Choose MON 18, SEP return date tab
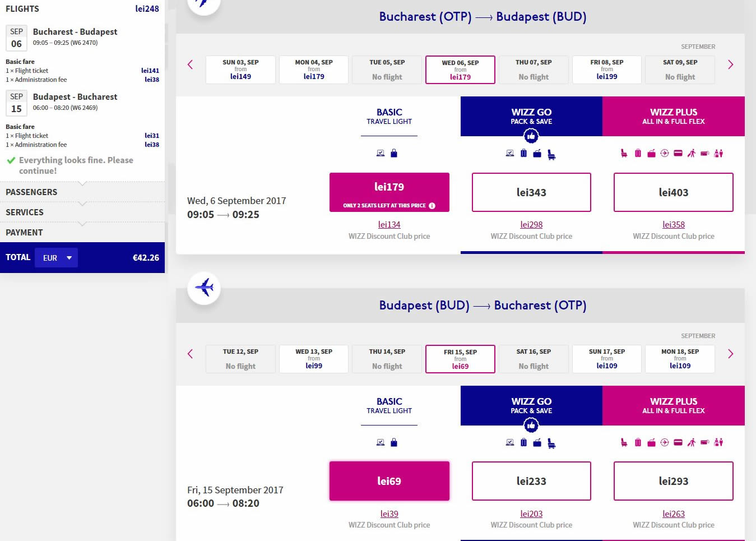Viewport: 756px width, 541px height. [680, 359]
